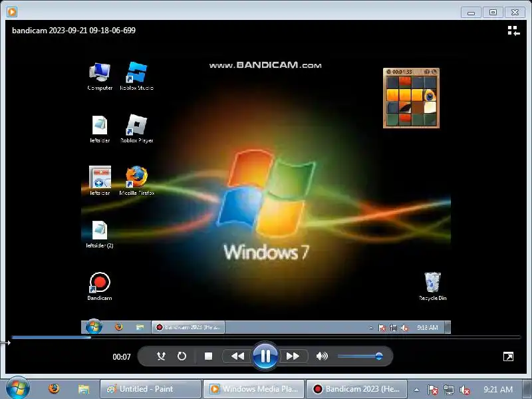Click Roblox Player icon in the video

(136, 129)
